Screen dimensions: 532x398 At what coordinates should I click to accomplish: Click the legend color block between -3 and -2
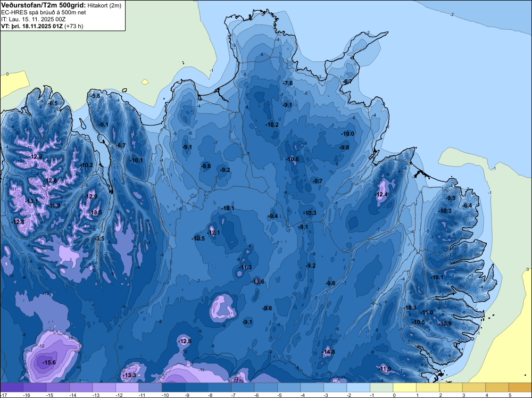point(335,387)
